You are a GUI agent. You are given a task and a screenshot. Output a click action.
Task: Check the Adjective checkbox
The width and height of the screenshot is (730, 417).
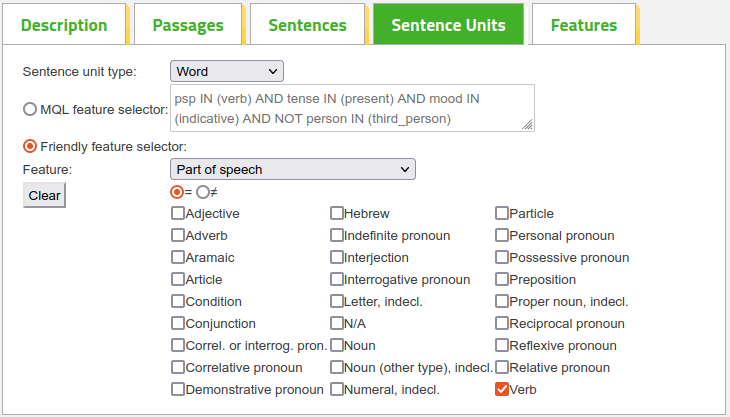pos(177,213)
